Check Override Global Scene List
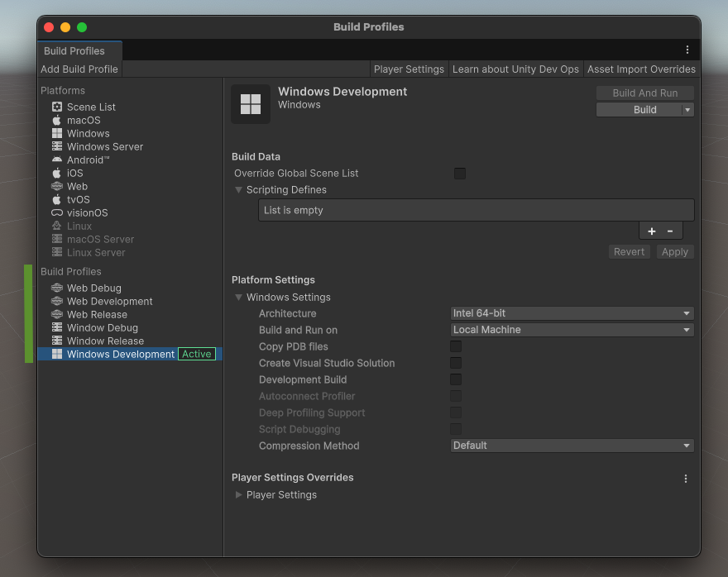This screenshot has height=577, width=728. (x=459, y=174)
